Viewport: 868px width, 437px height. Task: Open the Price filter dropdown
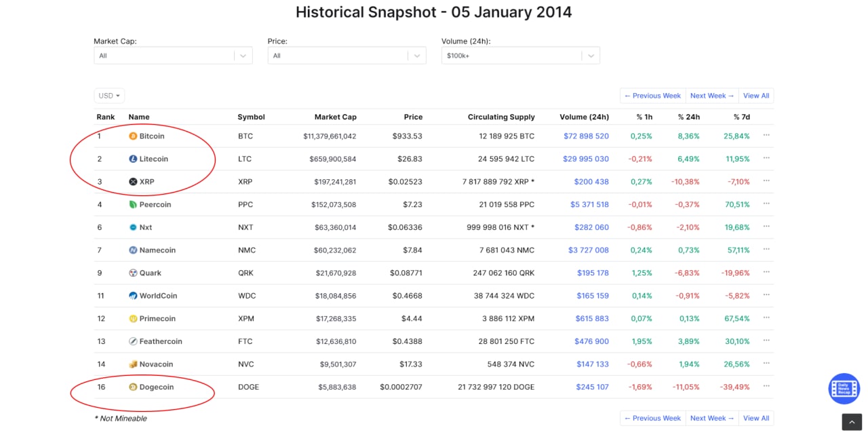pyautogui.click(x=347, y=56)
